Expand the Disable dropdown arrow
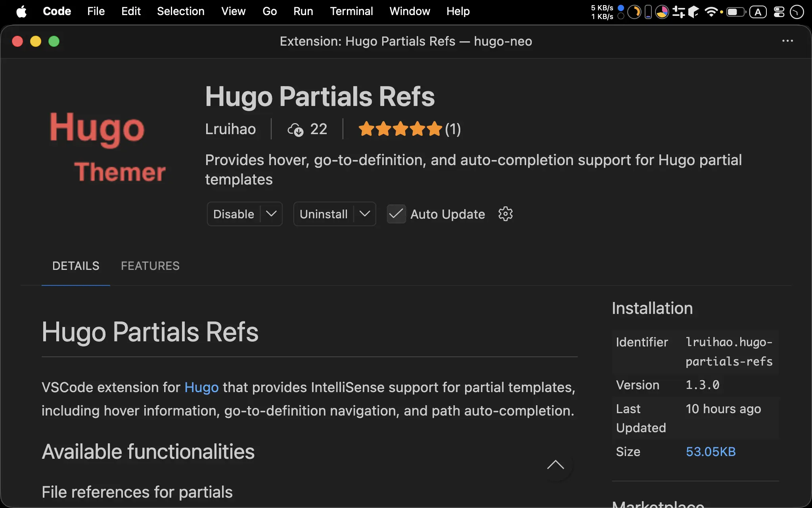 [x=271, y=214]
